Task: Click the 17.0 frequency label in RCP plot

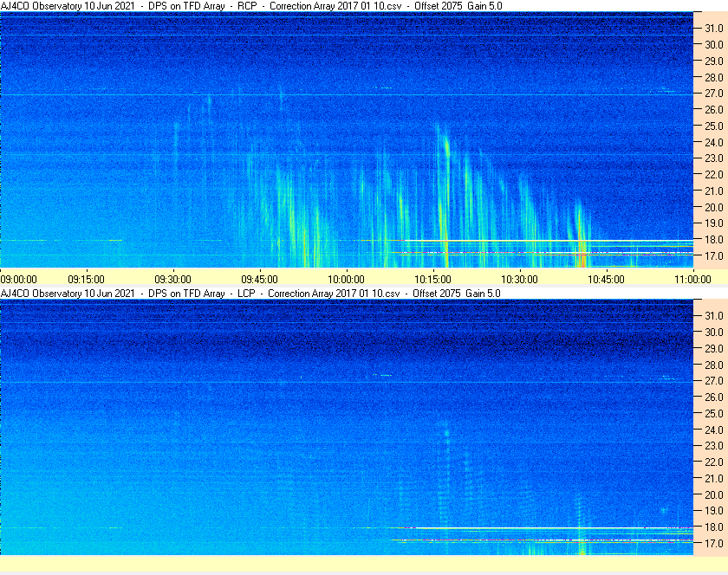Action: (714, 256)
